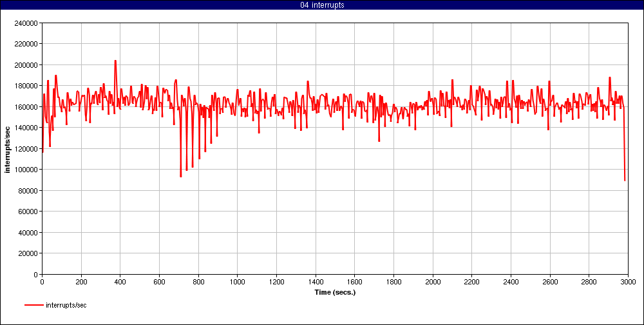This screenshot has height=325, width=644.
Task: Click the red legend line swatch
Action: pyautogui.click(x=34, y=305)
